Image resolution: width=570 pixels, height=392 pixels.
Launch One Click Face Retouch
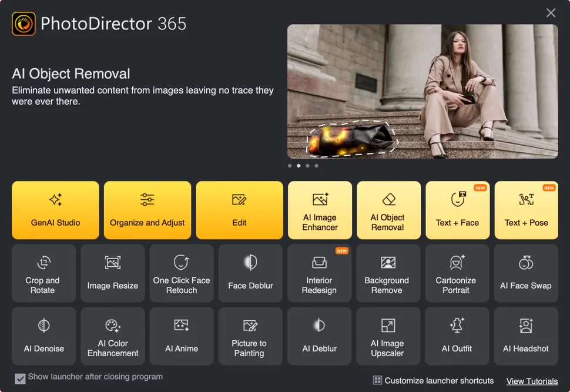pos(182,273)
